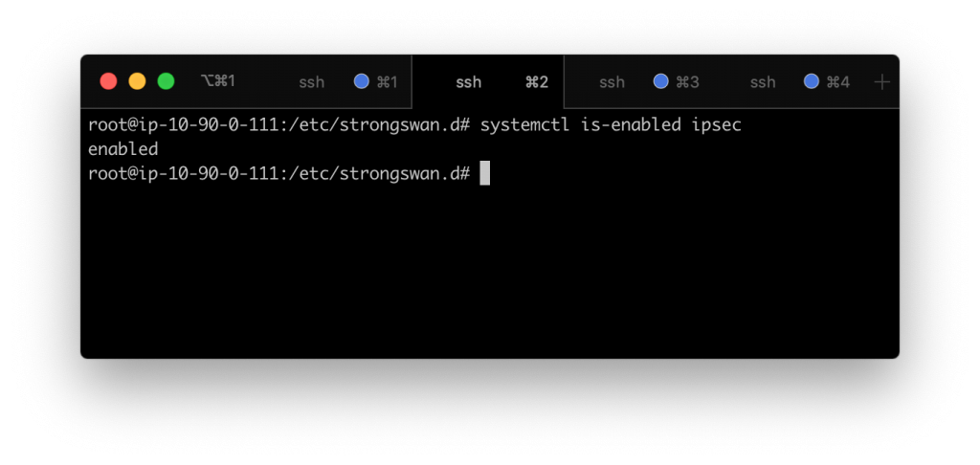Open the fourth ssh tab
Screen dimensions: 980x465
763,82
